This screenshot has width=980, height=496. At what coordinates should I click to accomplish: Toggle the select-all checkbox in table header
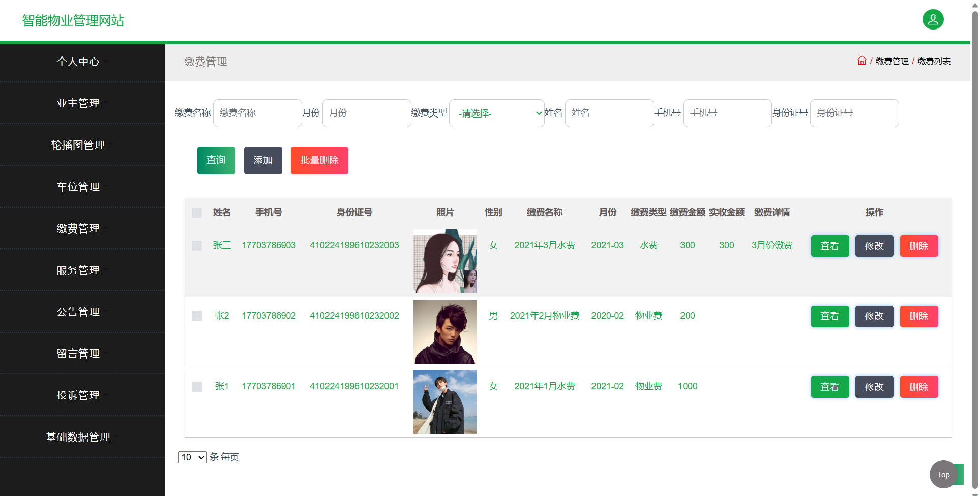(197, 212)
